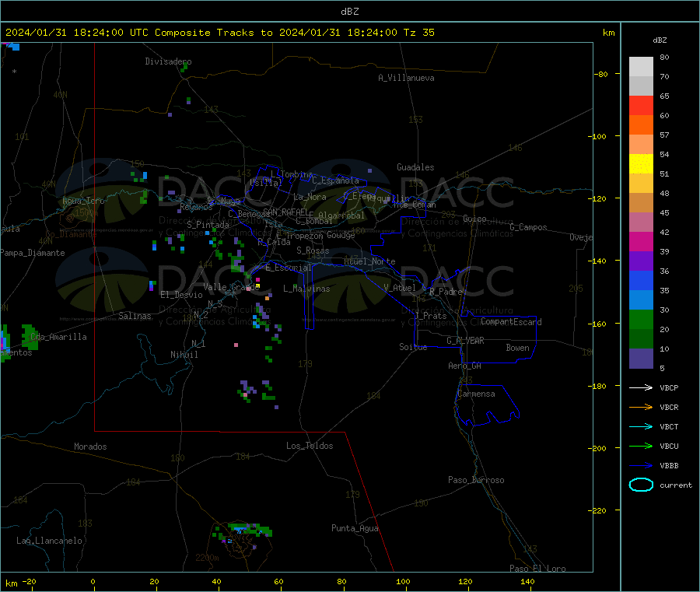The width and height of the screenshot is (700, 592).
Task: Click the A_Villanueva map label
Action: tap(406, 78)
